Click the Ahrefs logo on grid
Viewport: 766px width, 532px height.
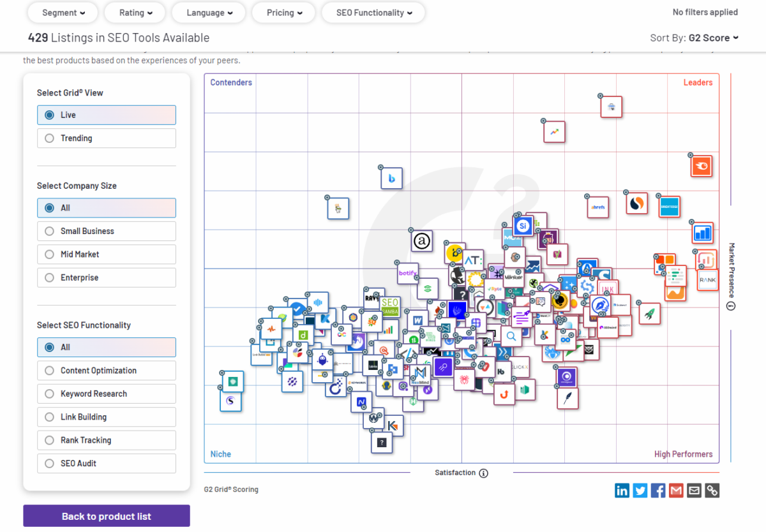coord(598,207)
